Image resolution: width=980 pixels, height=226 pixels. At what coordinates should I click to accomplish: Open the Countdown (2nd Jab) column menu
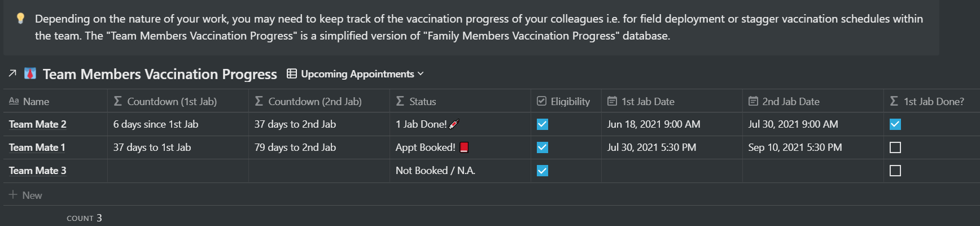pyautogui.click(x=319, y=101)
